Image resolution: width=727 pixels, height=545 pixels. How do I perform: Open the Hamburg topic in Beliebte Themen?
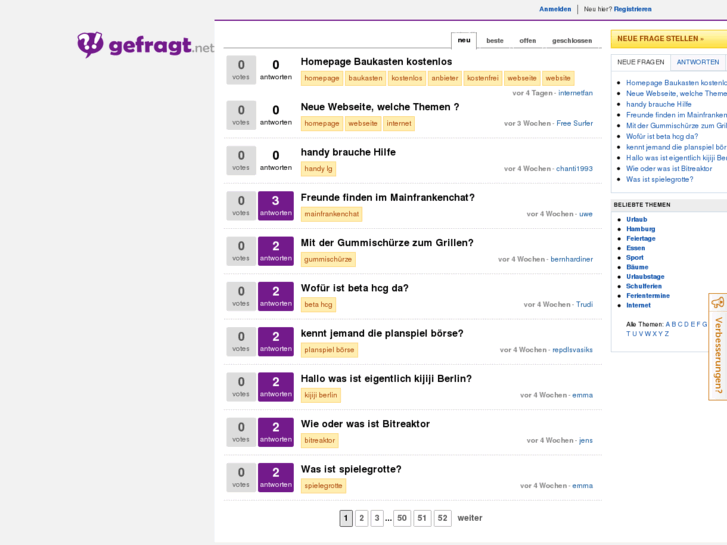pos(640,229)
